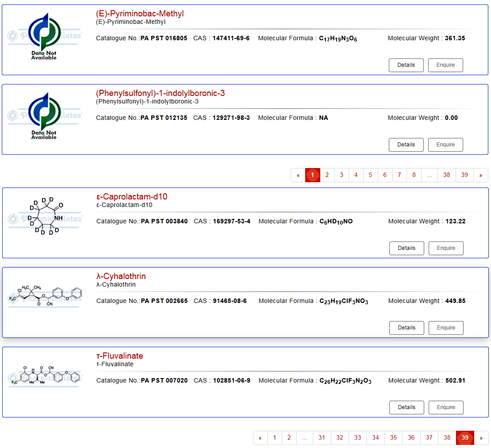This screenshot has height=448, width=491.
Task: Open Details for τ-Fluvalinate
Action: 407,407
